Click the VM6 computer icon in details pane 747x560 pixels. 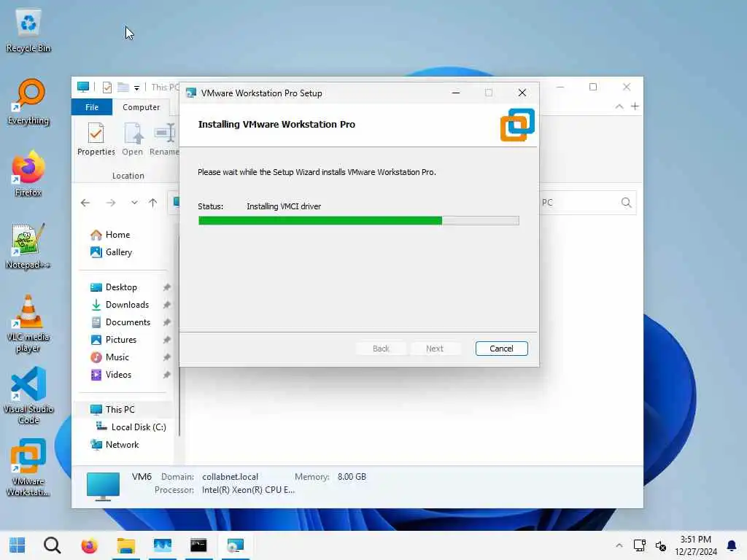(x=103, y=486)
